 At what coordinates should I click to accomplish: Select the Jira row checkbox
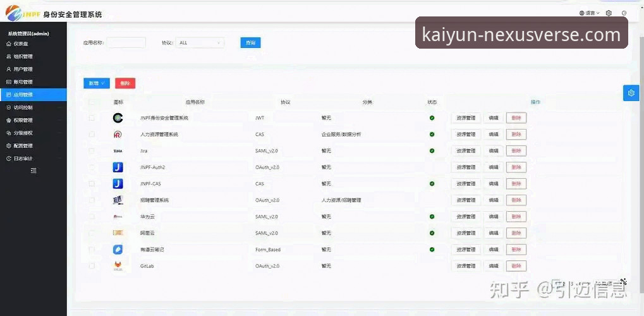click(x=92, y=151)
